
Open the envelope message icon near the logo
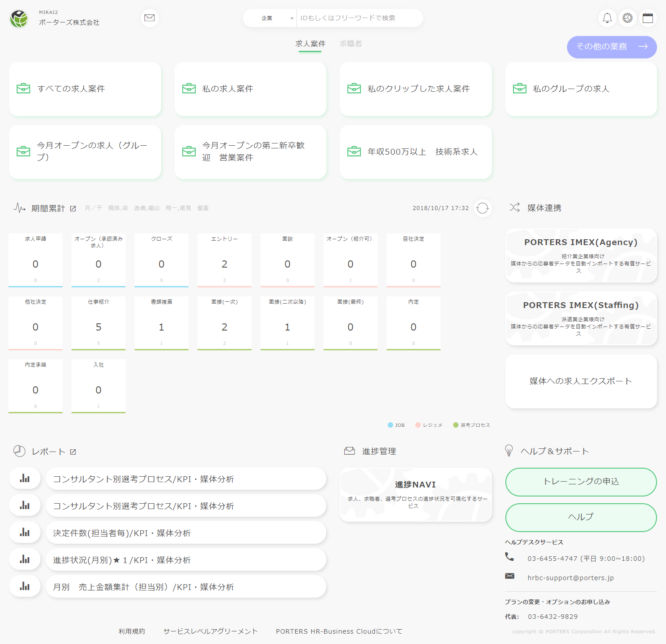click(x=149, y=18)
